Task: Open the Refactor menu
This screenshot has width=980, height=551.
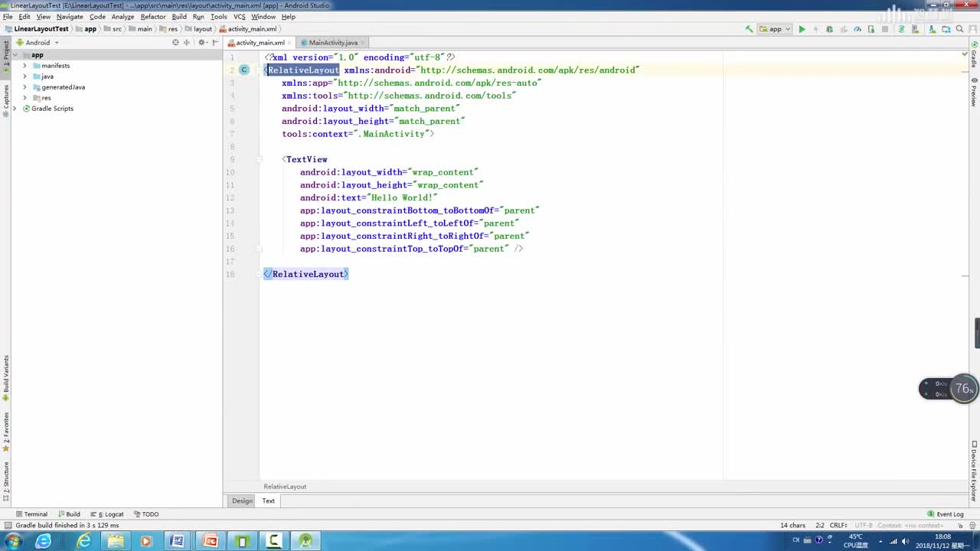Action: [153, 16]
